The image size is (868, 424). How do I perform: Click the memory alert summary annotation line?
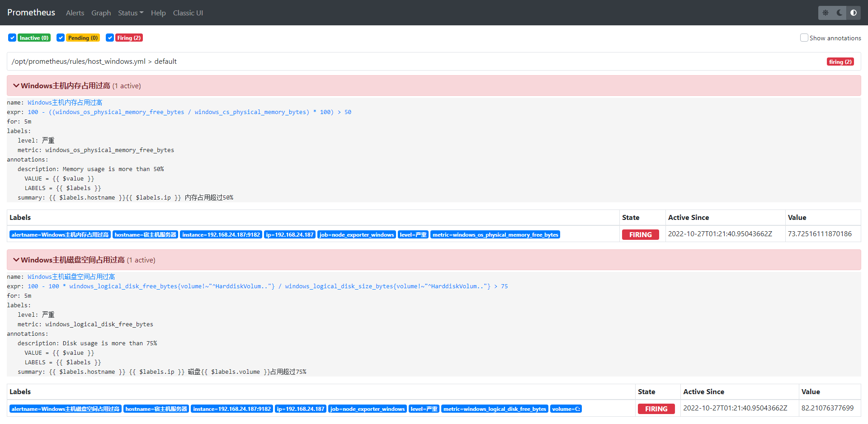(x=126, y=198)
